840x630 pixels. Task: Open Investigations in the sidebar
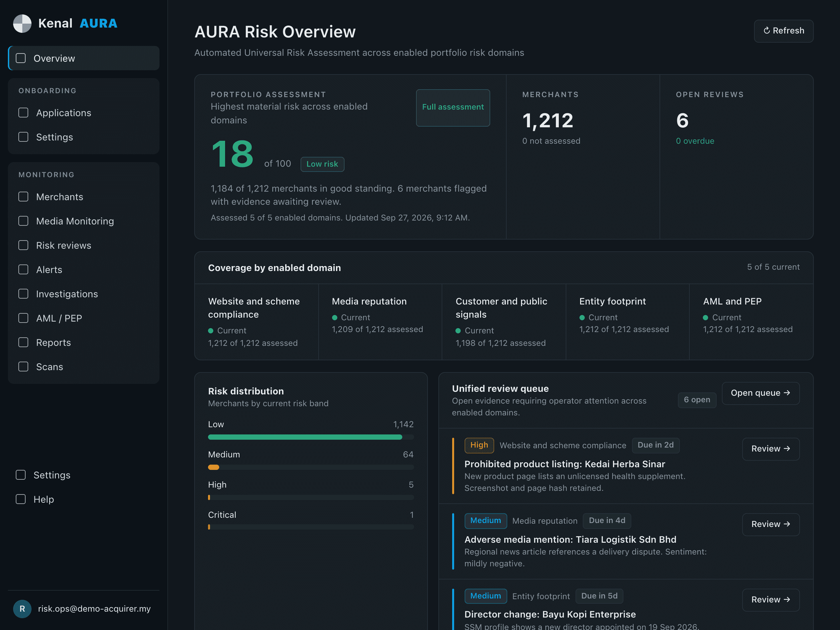click(x=84, y=294)
